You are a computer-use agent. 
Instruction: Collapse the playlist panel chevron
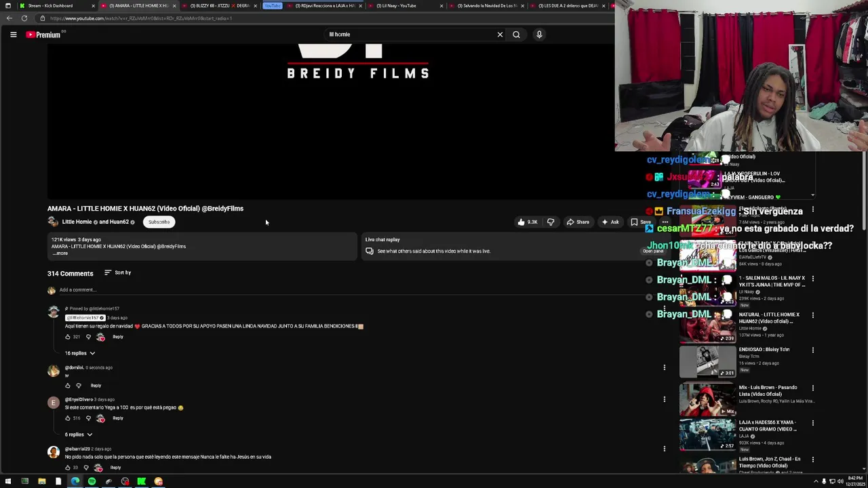coord(812,195)
